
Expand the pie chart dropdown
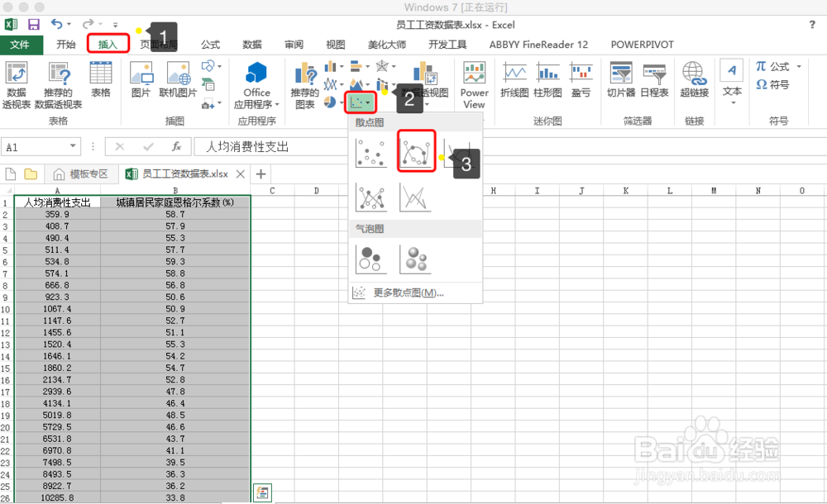342,102
